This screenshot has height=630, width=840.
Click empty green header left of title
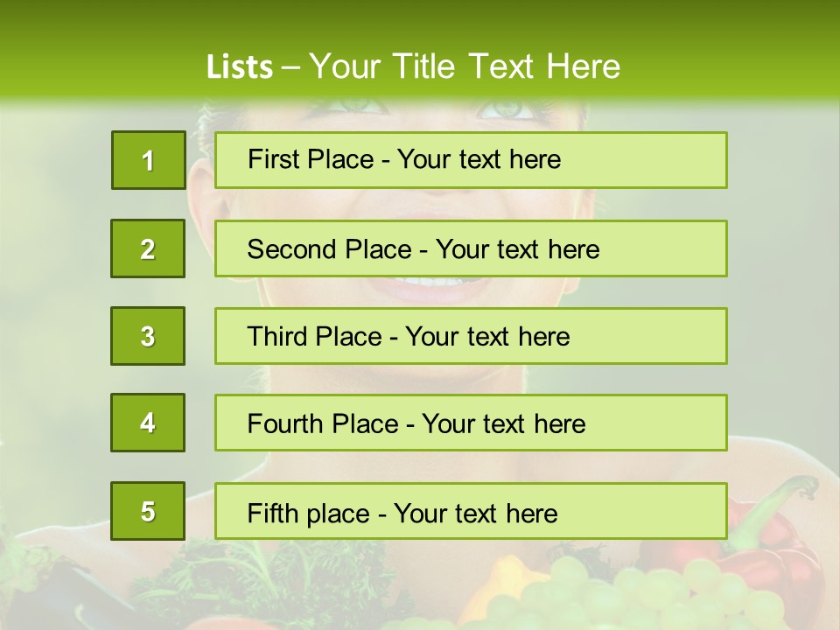[101, 59]
